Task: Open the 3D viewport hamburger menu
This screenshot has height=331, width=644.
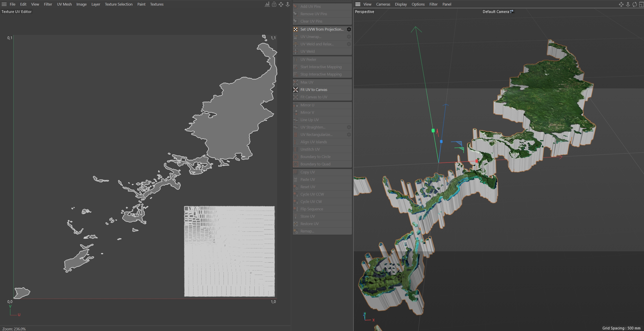Action: point(358,4)
